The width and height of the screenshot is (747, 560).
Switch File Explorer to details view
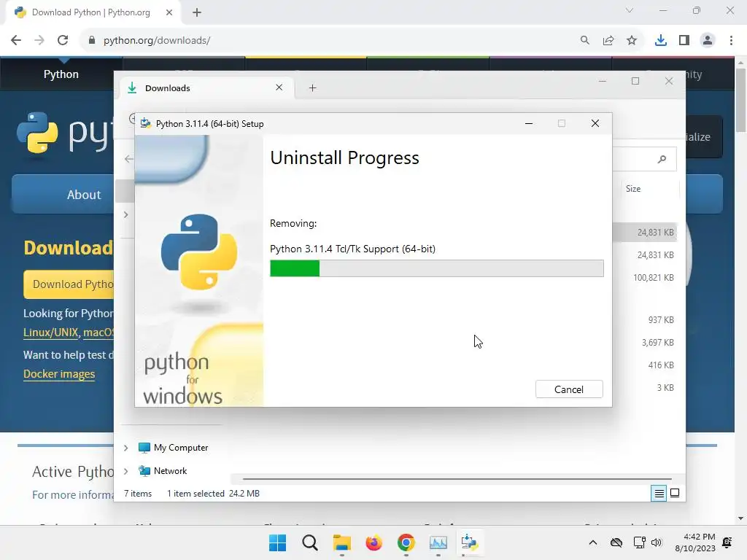coord(659,494)
